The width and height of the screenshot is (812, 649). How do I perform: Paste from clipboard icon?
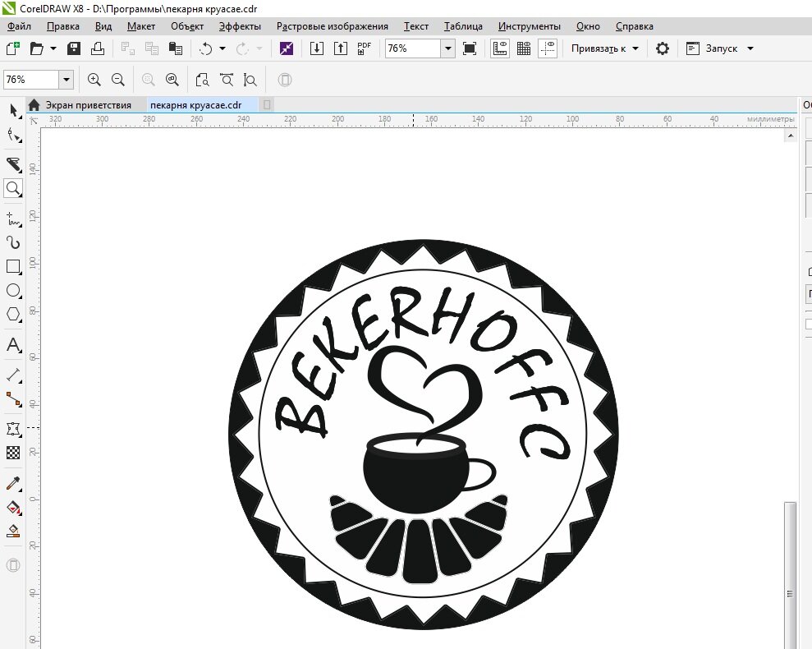click(176, 48)
